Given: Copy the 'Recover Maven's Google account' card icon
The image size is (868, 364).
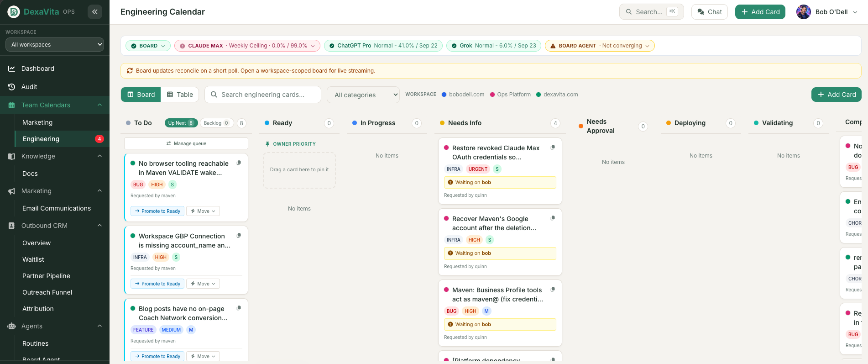Looking at the screenshot, I should (553, 218).
